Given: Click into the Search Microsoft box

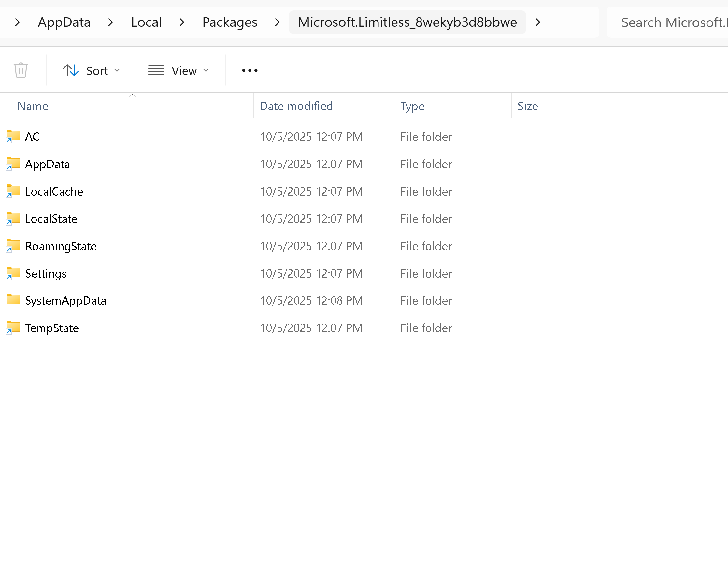Looking at the screenshot, I should point(670,22).
